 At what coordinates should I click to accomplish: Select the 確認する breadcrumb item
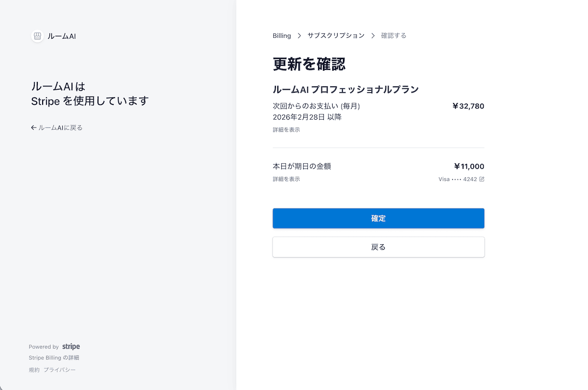pyautogui.click(x=393, y=36)
